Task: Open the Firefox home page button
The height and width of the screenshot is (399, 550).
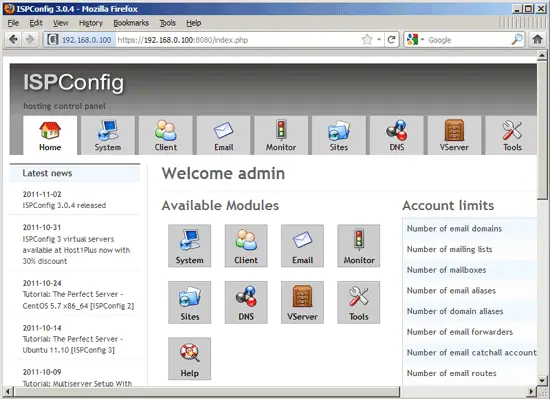Action: click(537, 40)
